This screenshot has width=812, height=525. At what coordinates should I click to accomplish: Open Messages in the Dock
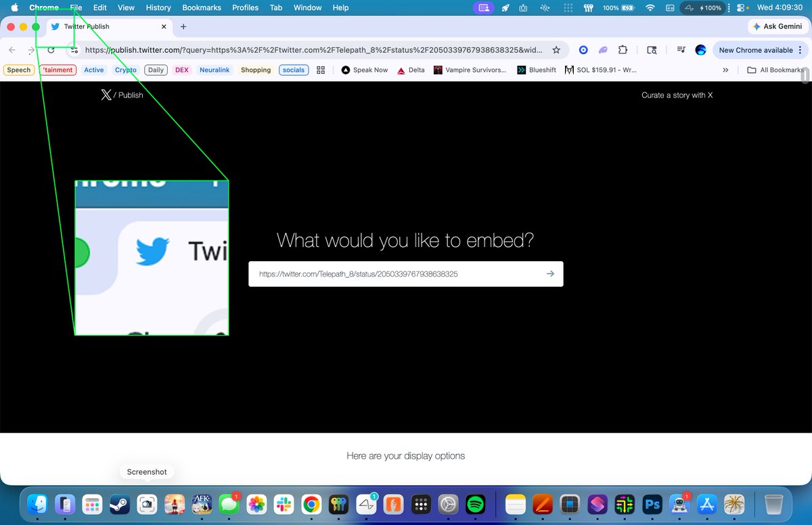tap(229, 504)
